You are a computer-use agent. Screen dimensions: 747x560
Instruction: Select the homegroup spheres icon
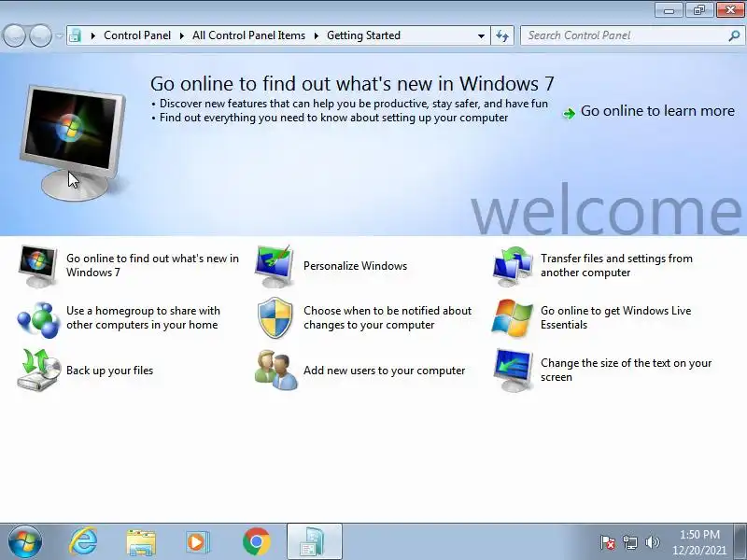[x=37, y=318]
